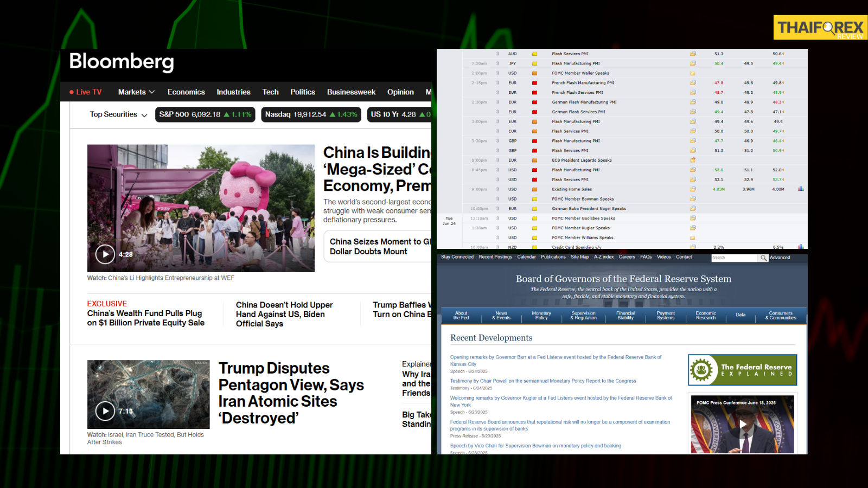Expand the Top Securities dropdown

coord(119,114)
